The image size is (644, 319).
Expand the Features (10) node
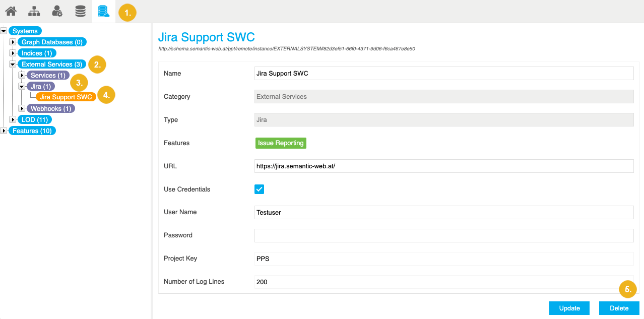coord(4,131)
